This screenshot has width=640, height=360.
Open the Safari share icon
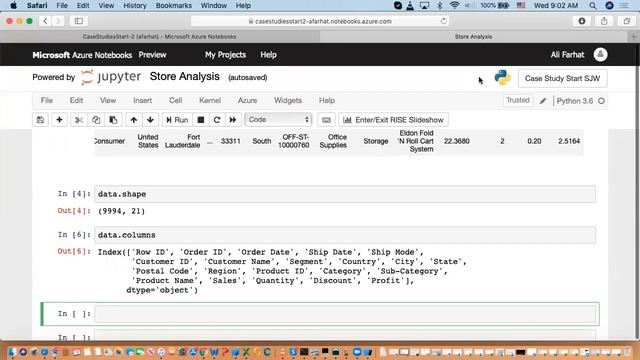(x=604, y=21)
